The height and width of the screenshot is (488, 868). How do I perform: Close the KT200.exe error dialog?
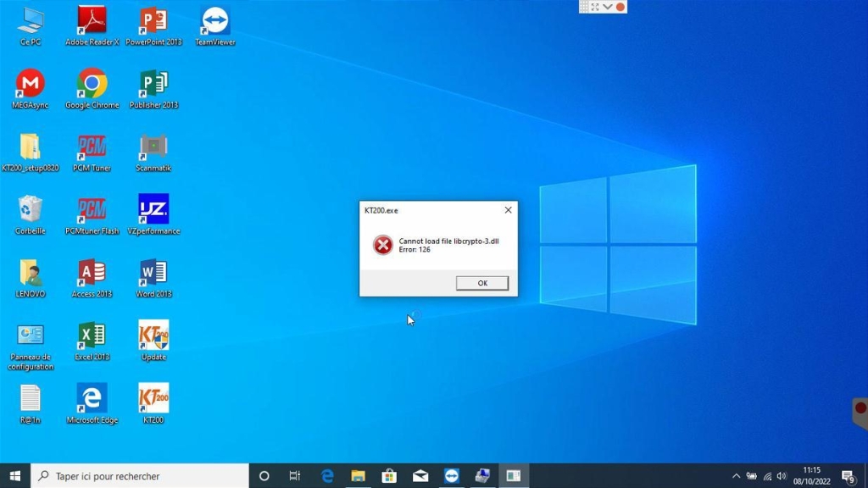(508, 210)
